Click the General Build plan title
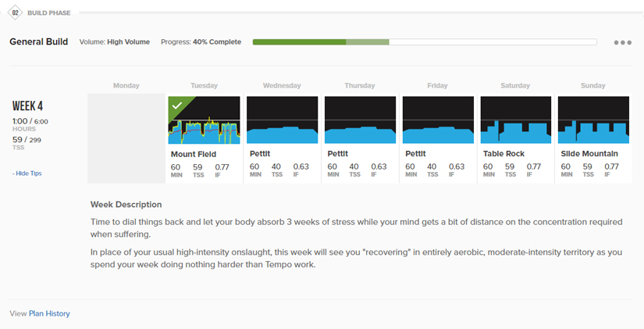644x329 pixels. pyautogui.click(x=38, y=42)
